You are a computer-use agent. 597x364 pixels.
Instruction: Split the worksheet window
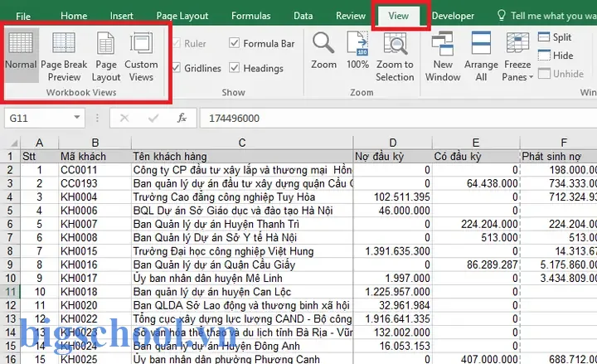(555, 37)
